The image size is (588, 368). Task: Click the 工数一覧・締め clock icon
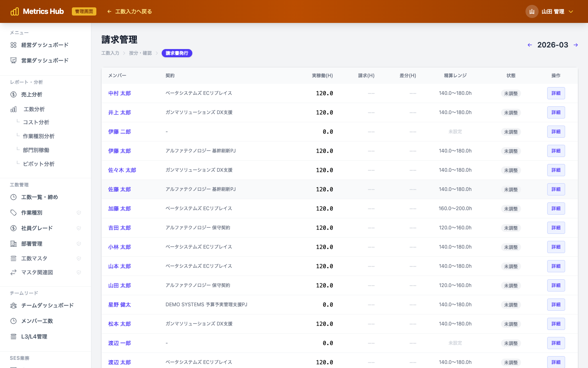pos(13,197)
